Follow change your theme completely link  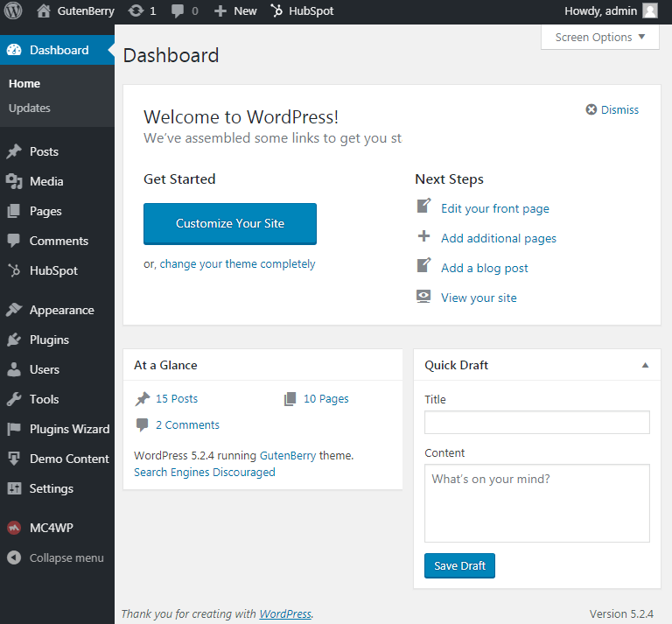point(237,264)
